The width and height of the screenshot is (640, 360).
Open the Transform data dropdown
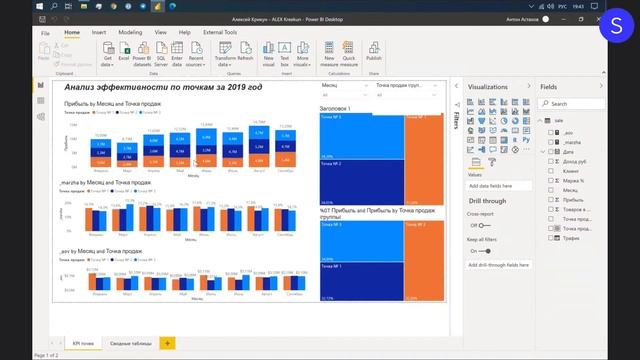point(225,54)
